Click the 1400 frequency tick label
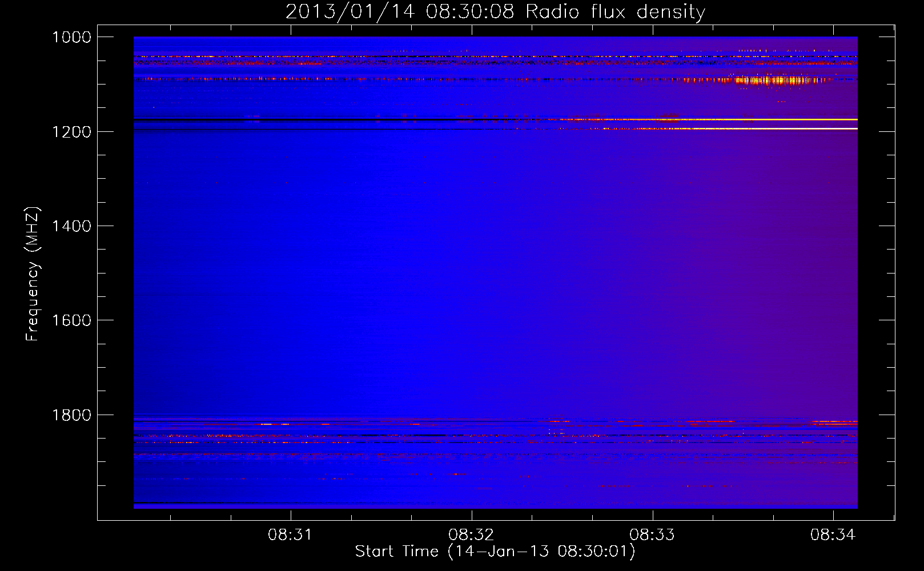 (72, 226)
